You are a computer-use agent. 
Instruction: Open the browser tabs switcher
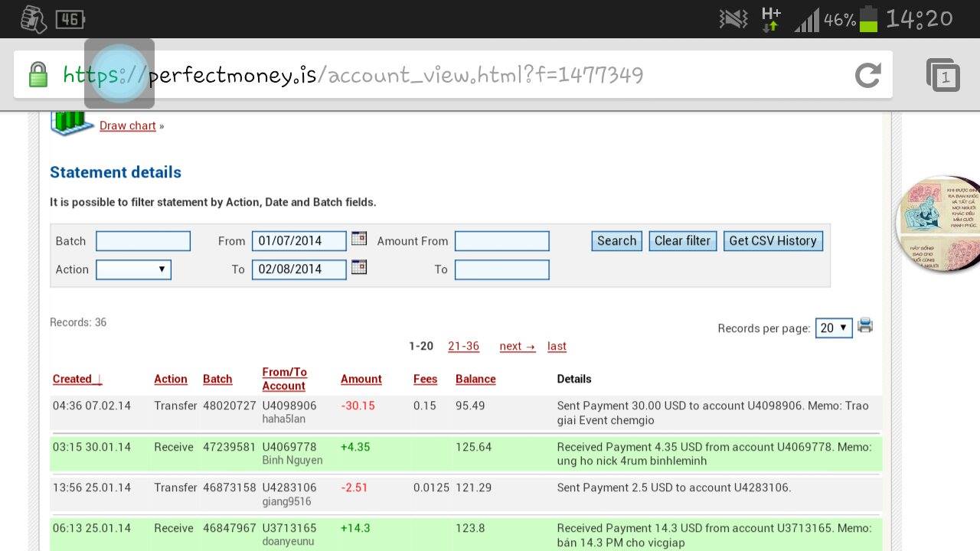(942, 75)
